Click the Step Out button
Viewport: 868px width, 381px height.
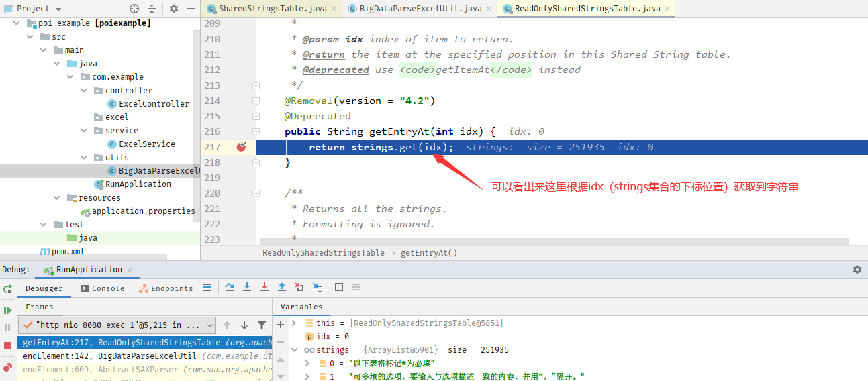282,287
